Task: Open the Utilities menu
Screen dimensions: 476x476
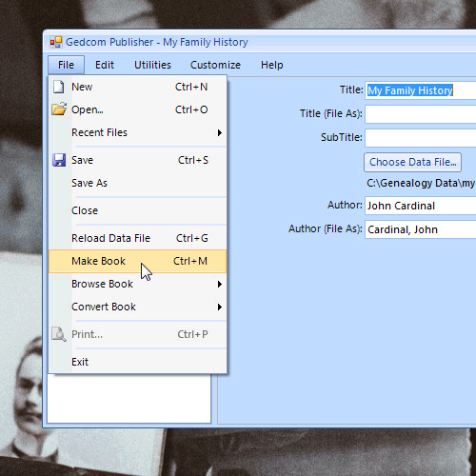Action: (152, 65)
